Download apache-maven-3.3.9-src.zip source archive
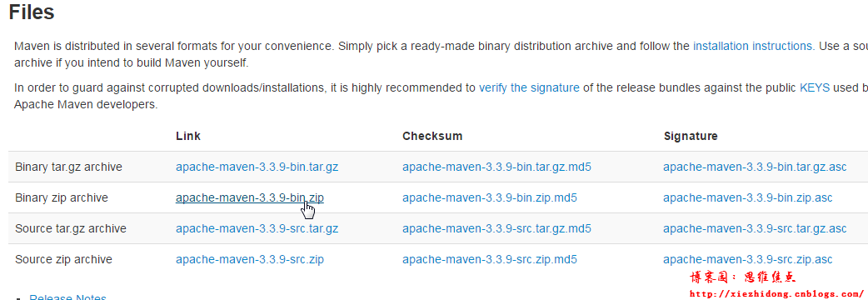Screen dimensions: 868x300 (x=250, y=260)
